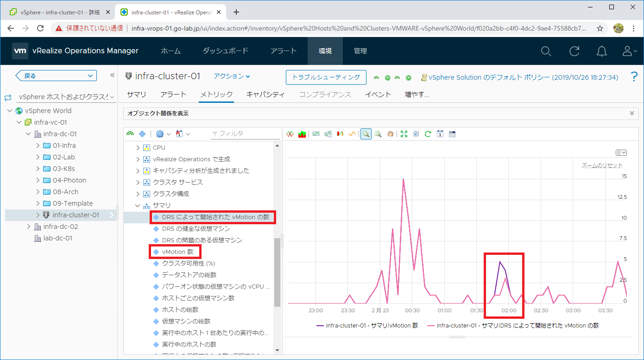This screenshot has width=644, height=360.
Task: Expand the オブジェクト関係を表示 panel chevrons
Action: (x=632, y=113)
